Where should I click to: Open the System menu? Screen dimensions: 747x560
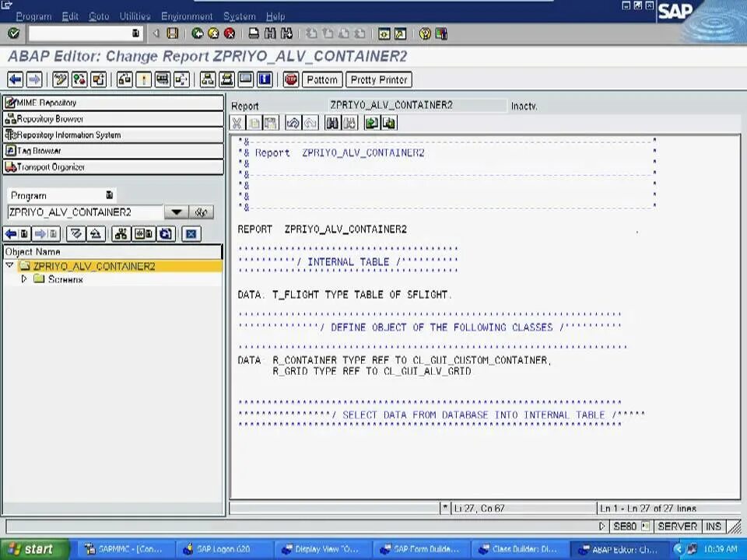coord(240,16)
